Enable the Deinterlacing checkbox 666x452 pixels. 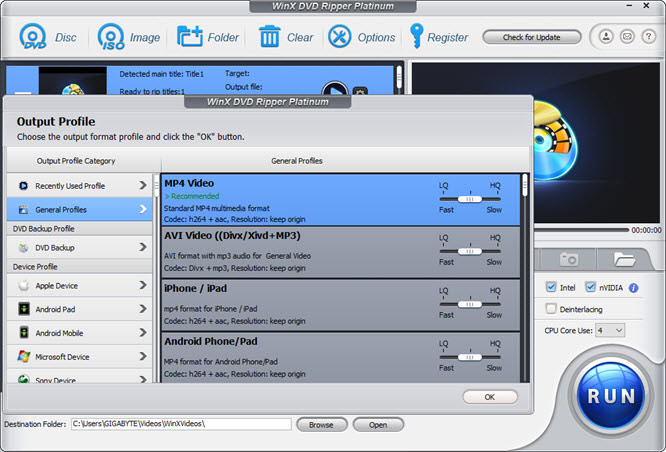[x=550, y=309]
